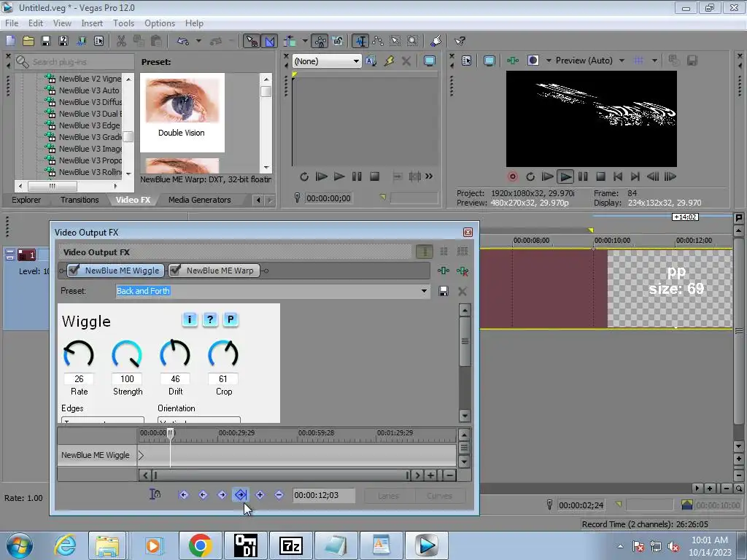The height and width of the screenshot is (560, 747).
Task: Switch to the Transitions tab
Action: click(80, 200)
